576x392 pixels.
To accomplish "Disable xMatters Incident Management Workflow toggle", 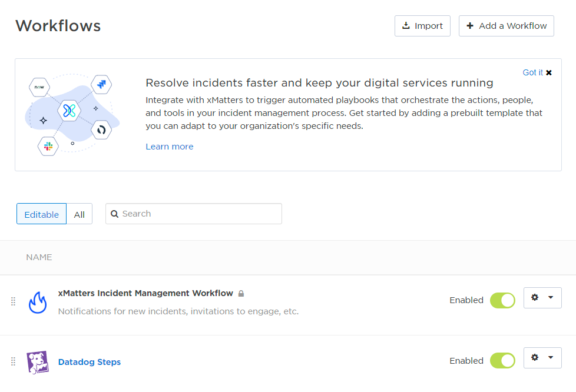I will click(502, 301).
